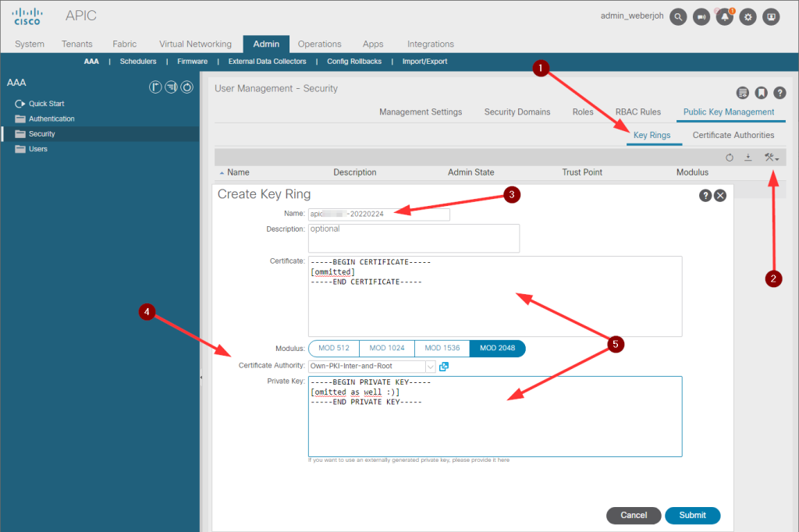Sort by Admin State column header
This screenshot has height=532, width=799.
471,172
